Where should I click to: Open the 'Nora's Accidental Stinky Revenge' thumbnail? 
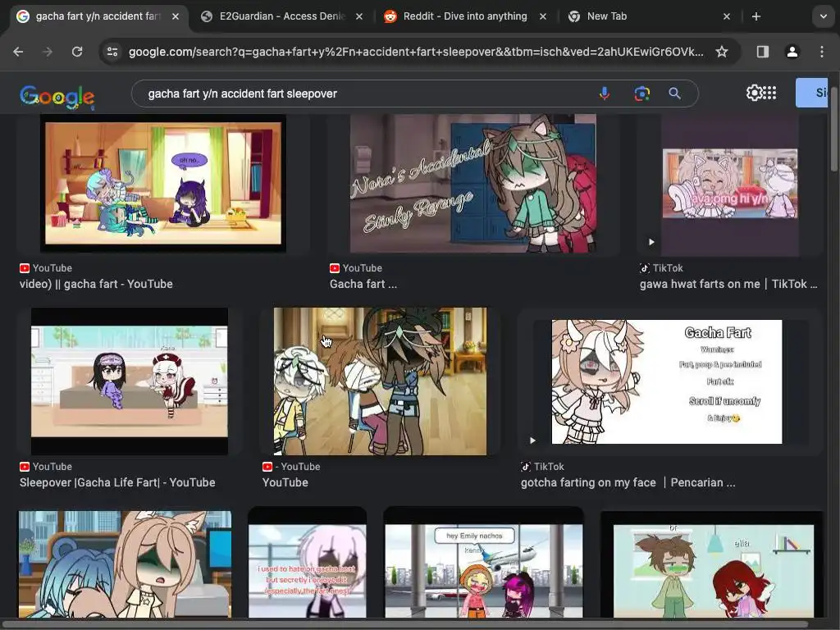[473, 183]
